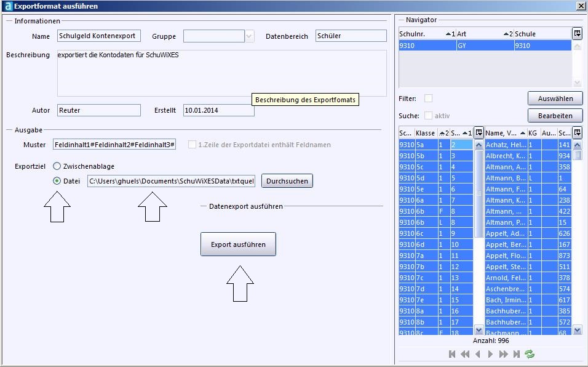Viewport: 588px width, 367px height.
Task: Refresh the list with green arrows icon
Action: tap(530, 354)
